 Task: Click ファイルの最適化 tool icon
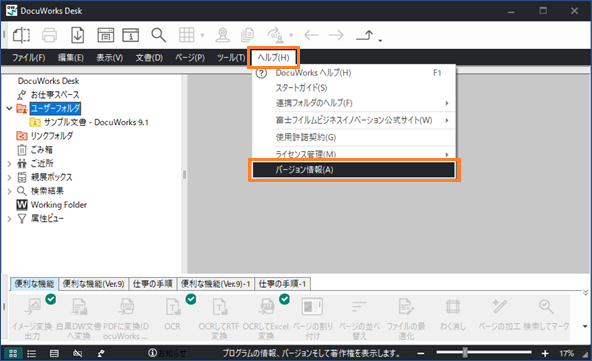coord(406,307)
